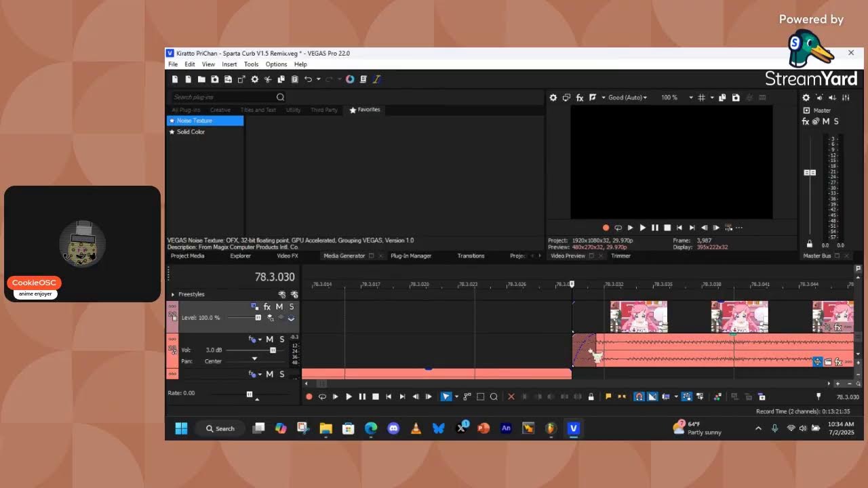Play timeline from the transport bar
This screenshot has width=868, height=488.
[349, 396]
